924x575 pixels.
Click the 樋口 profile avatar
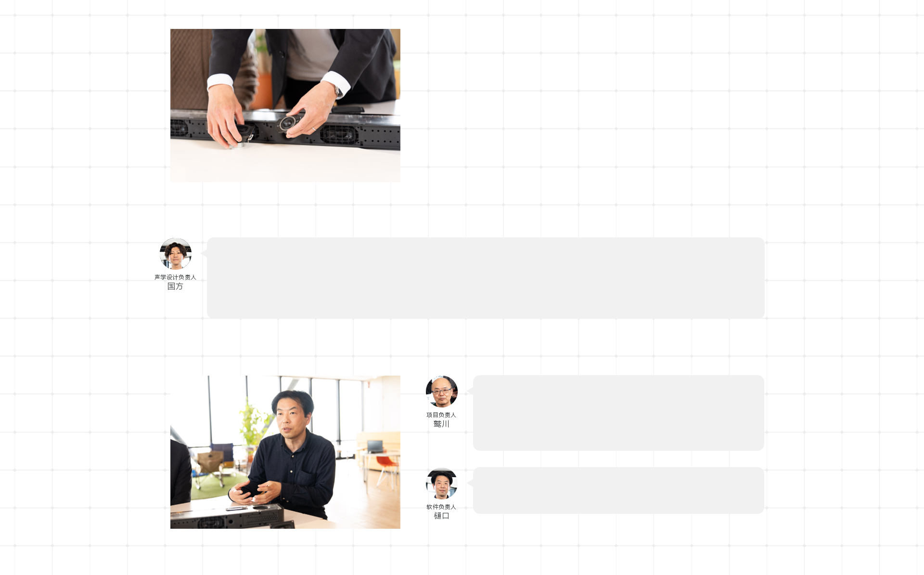(442, 484)
